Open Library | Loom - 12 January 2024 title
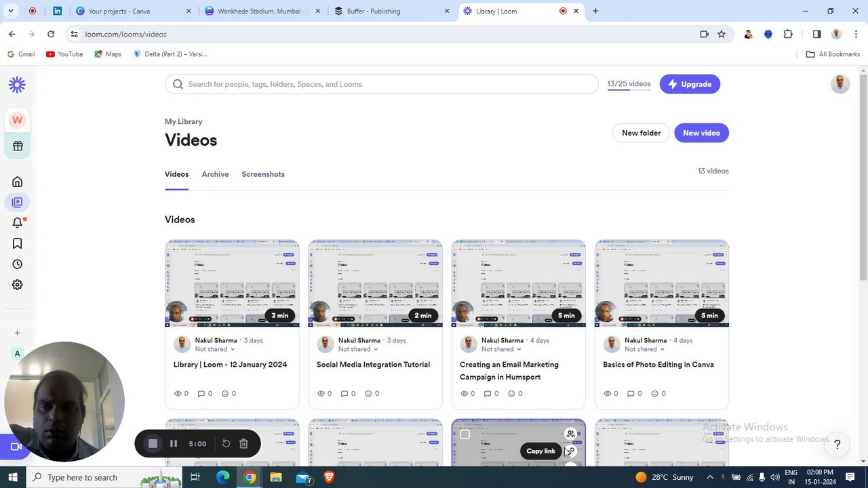This screenshot has width=868, height=488. (x=230, y=365)
